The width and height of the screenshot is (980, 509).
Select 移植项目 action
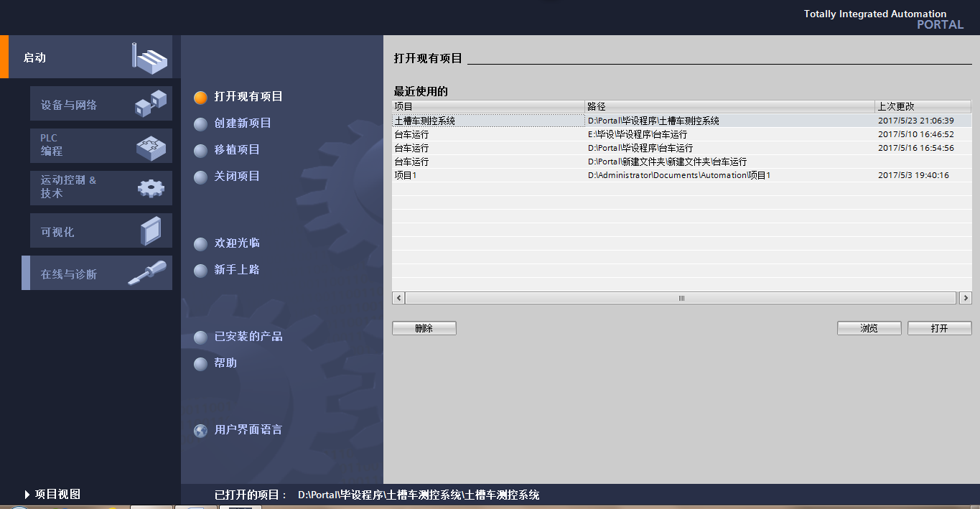click(x=237, y=149)
